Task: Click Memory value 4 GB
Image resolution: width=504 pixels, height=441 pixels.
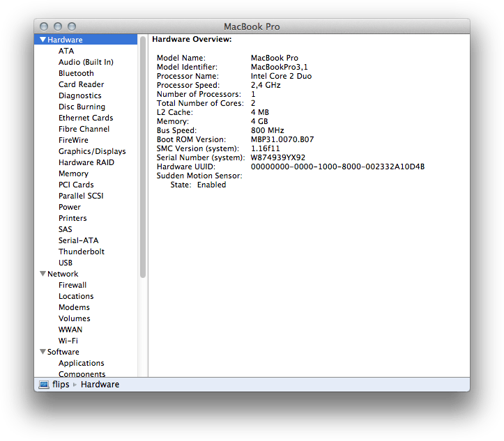Action: point(259,121)
